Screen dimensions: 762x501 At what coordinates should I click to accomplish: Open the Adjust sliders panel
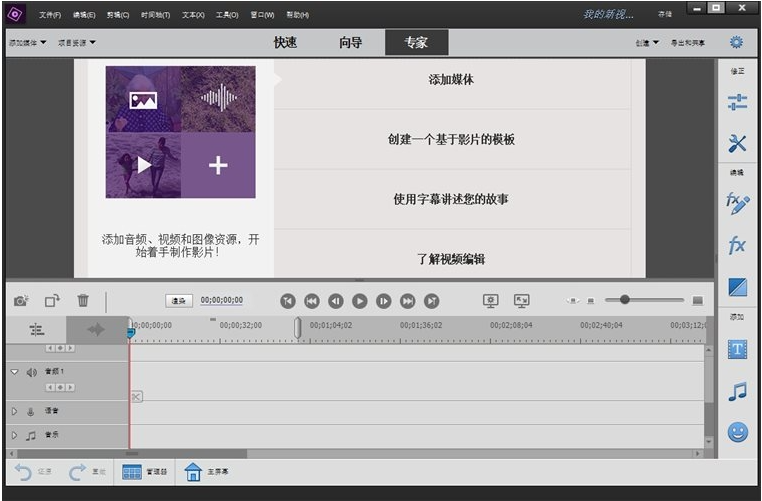coord(737,101)
